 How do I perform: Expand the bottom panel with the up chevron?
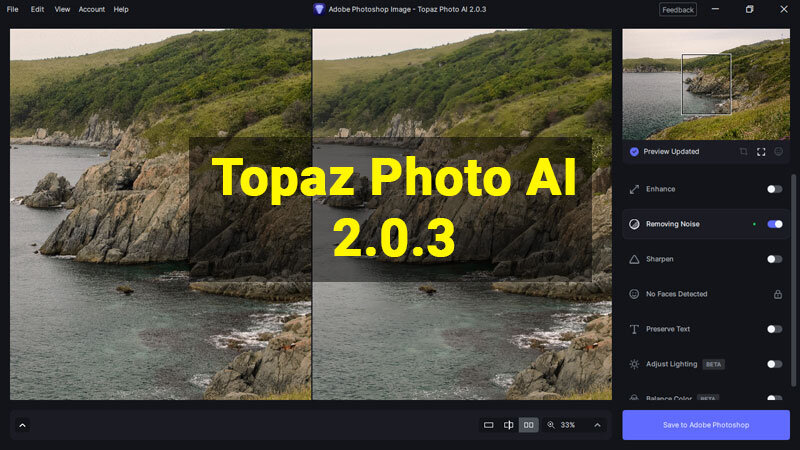[22, 426]
